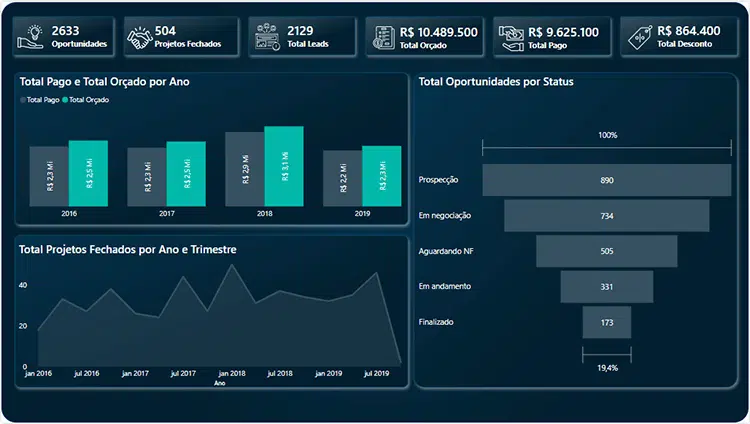The image size is (750, 424).
Task: Click the calculator icon beside Total Orçado
Action: coord(382,37)
